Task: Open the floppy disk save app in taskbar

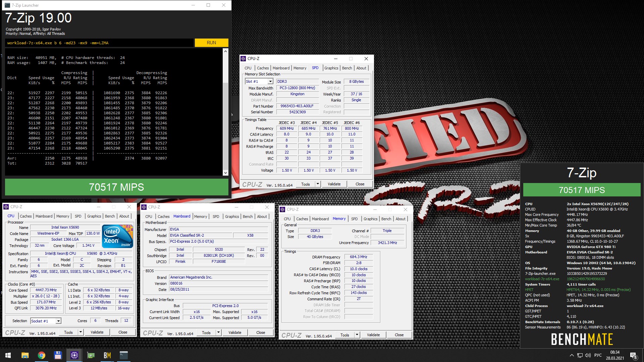Action: coord(58,355)
